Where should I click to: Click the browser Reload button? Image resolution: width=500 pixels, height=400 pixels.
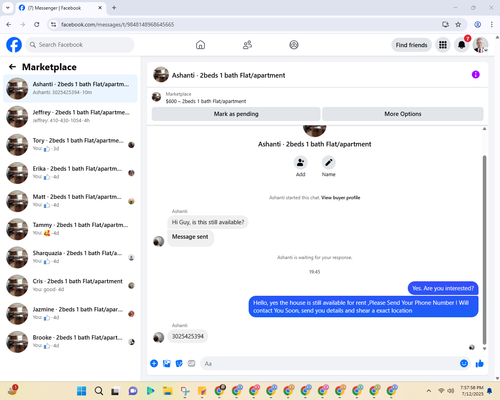coord(37,24)
